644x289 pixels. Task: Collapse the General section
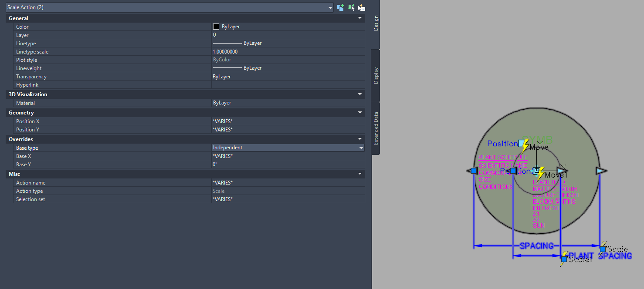[360, 18]
